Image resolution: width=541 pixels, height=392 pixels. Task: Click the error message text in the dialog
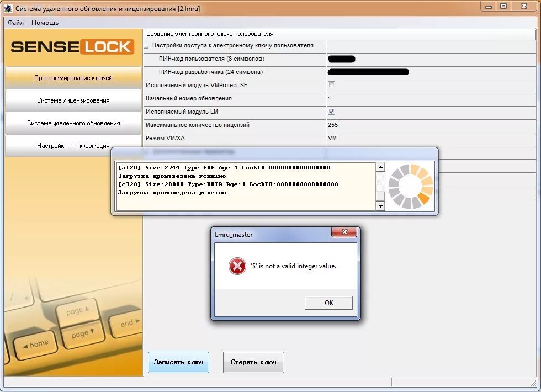pos(293,266)
